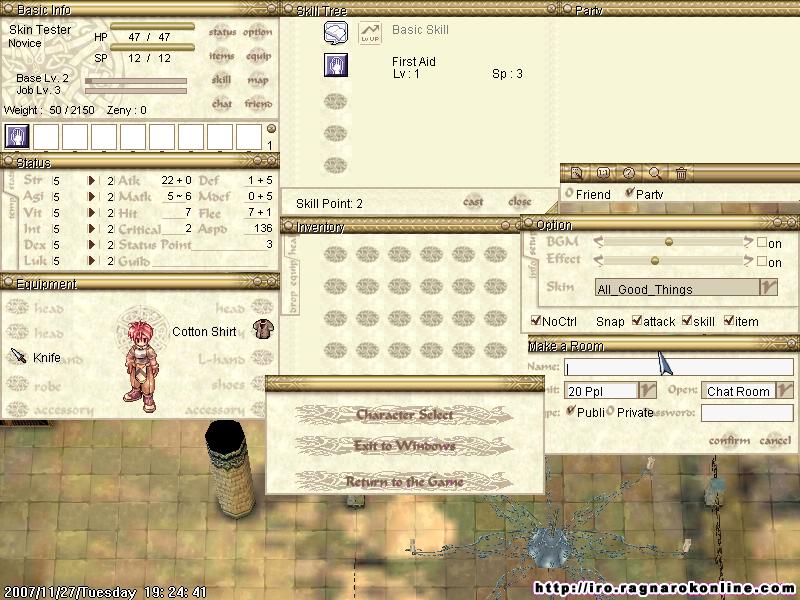Viewport: 800px width, 600px height.
Task: Select the Party option in the Friend/Party row
Action: pyautogui.click(x=630, y=193)
